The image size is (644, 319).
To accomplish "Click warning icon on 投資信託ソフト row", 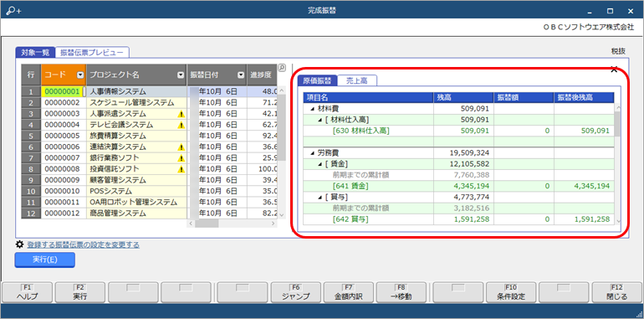I will (181, 169).
